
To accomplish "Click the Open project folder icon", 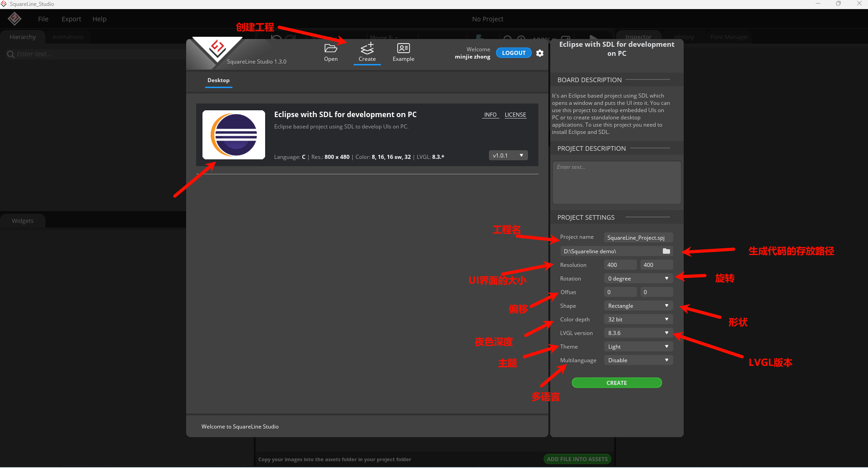I will coord(330,49).
